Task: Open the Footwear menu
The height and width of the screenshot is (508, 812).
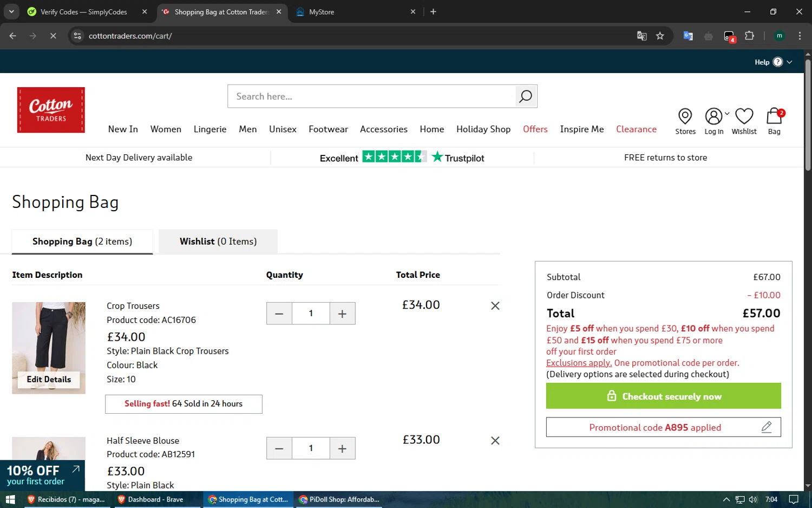Action: click(328, 129)
